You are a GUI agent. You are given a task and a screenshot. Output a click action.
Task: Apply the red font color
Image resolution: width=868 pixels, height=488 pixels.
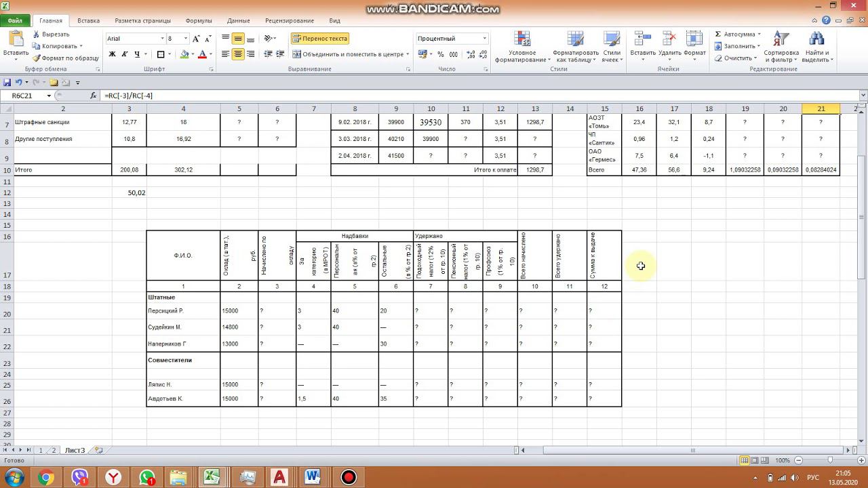point(202,54)
